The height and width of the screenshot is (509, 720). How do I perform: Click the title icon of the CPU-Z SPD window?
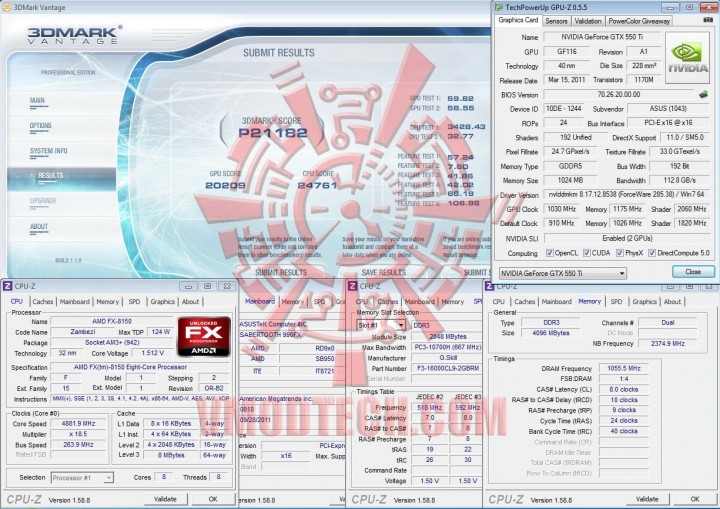352,286
